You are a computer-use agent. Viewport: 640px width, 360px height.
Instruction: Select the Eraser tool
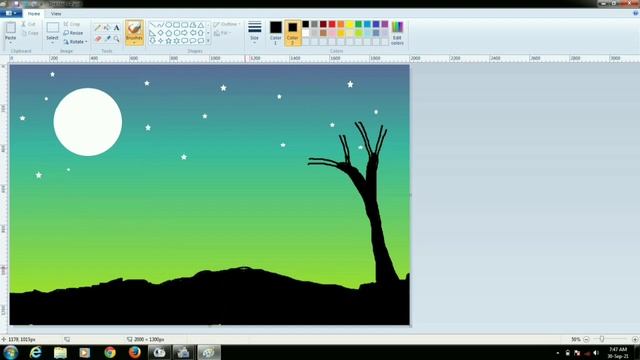coord(98,38)
